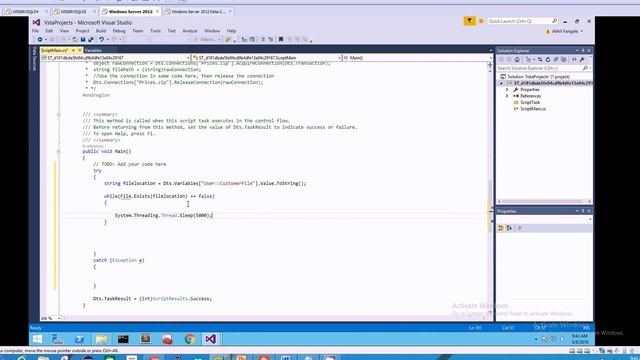Screen dimensions: 640x360
Task: Collapse the ST_ project node in Solution Explorer
Action: 502,83
